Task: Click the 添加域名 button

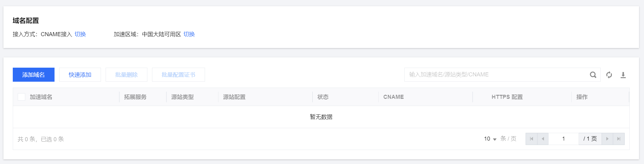Action: 34,75
